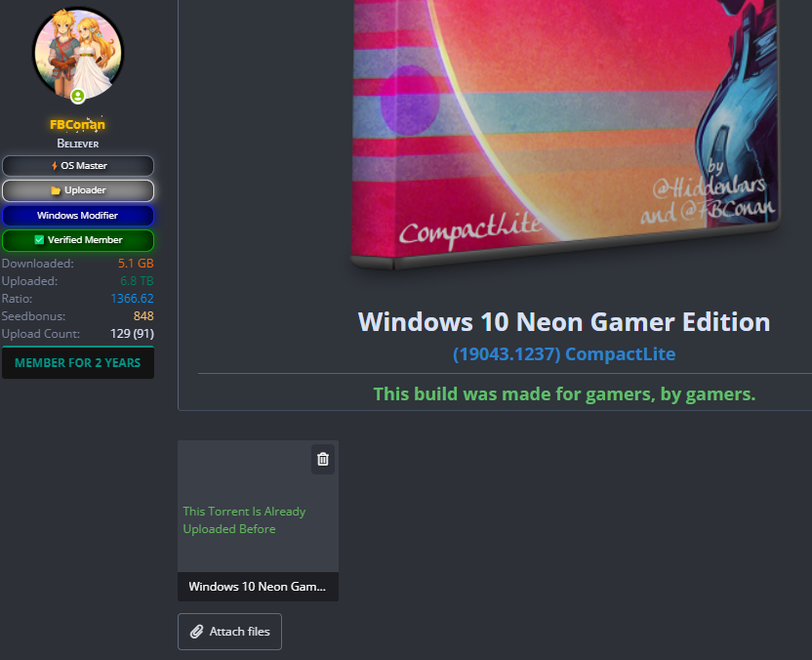Click the paperclip icon in Attach files
The image size is (812, 660).
pos(196,632)
